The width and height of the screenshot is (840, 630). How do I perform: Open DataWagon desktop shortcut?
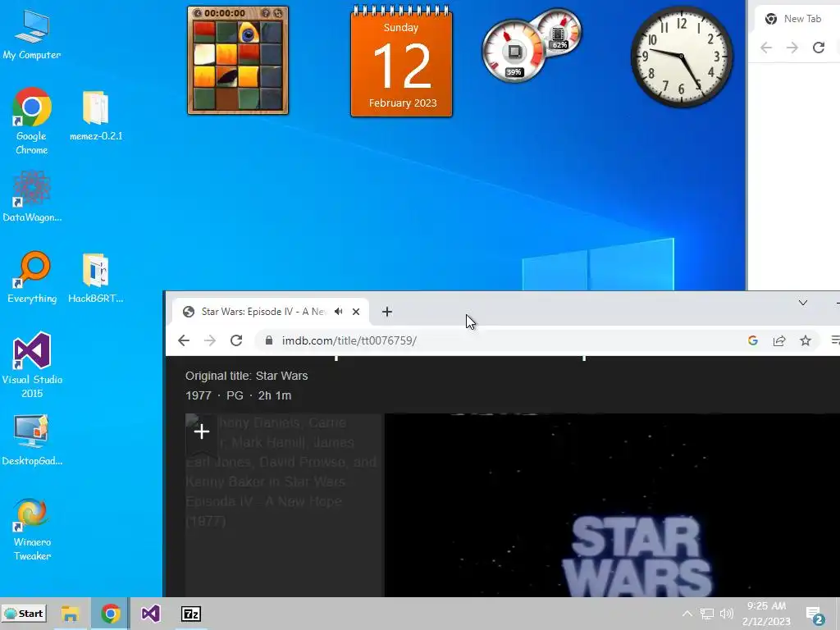coord(32,197)
